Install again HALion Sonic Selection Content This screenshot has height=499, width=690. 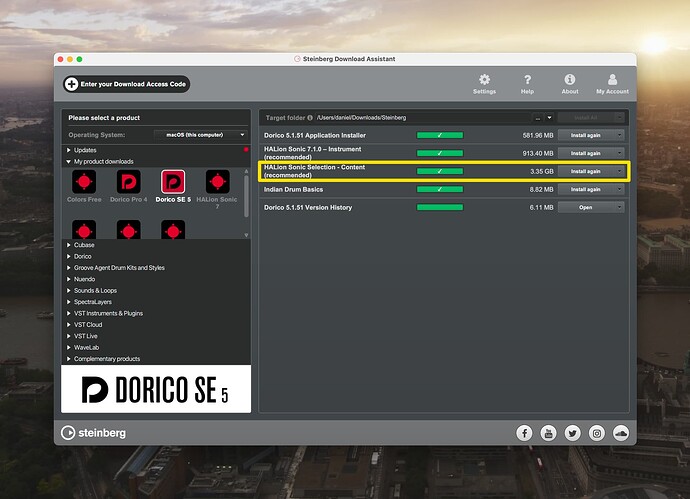coord(585,171)
